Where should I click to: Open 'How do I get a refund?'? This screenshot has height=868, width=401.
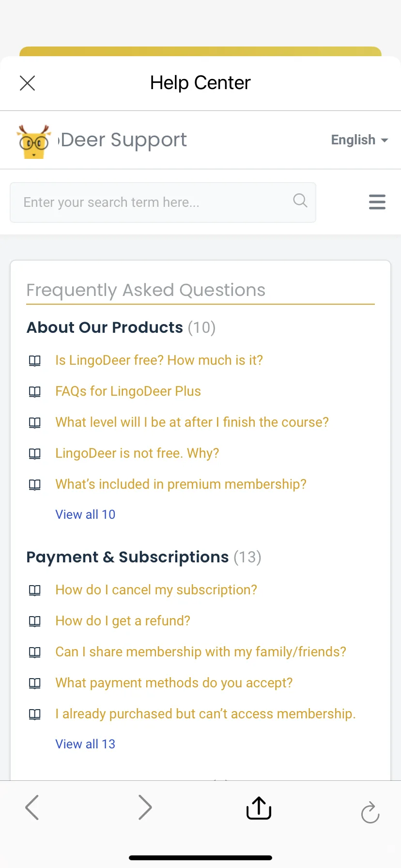tap(123, 621)
